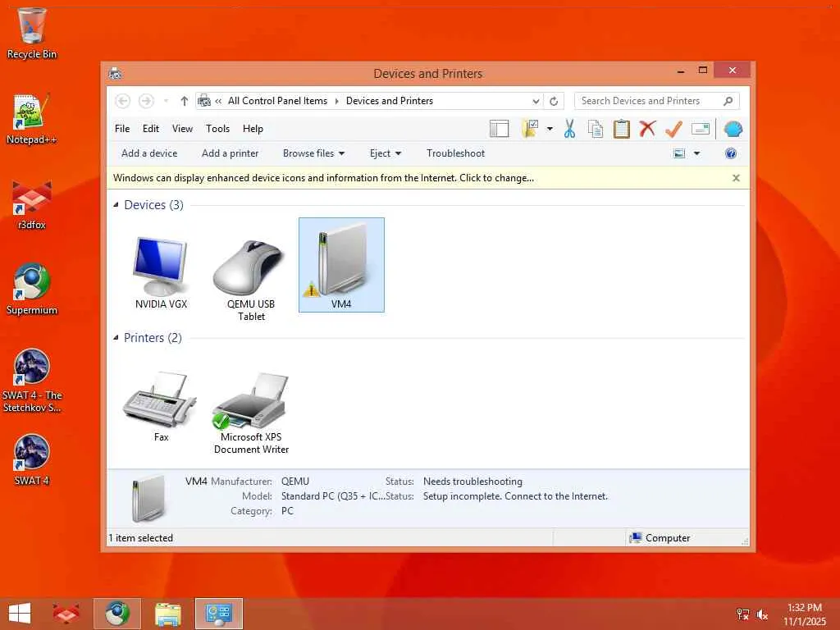Select SWAT 4 - The Stetchkov desktop shortcut
The height and width of the screenshot is (630, 840).
32,381
